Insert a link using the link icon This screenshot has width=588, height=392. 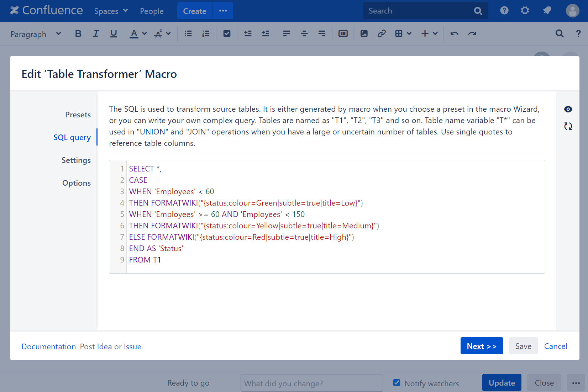(382, 34)
